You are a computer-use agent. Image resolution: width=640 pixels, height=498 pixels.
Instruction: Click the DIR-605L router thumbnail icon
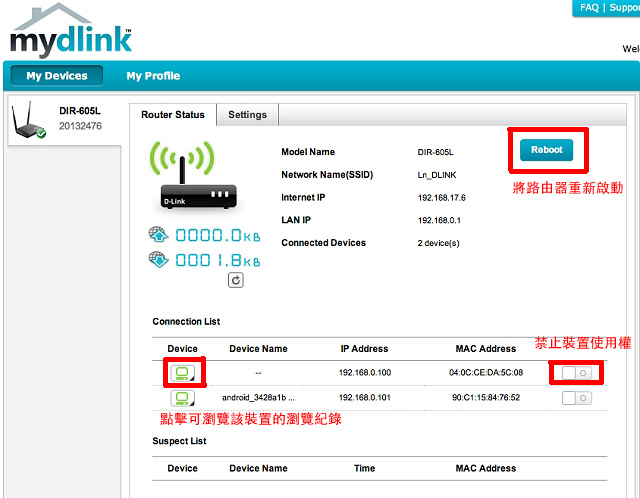pyautogui.click(x=29, y=121)
